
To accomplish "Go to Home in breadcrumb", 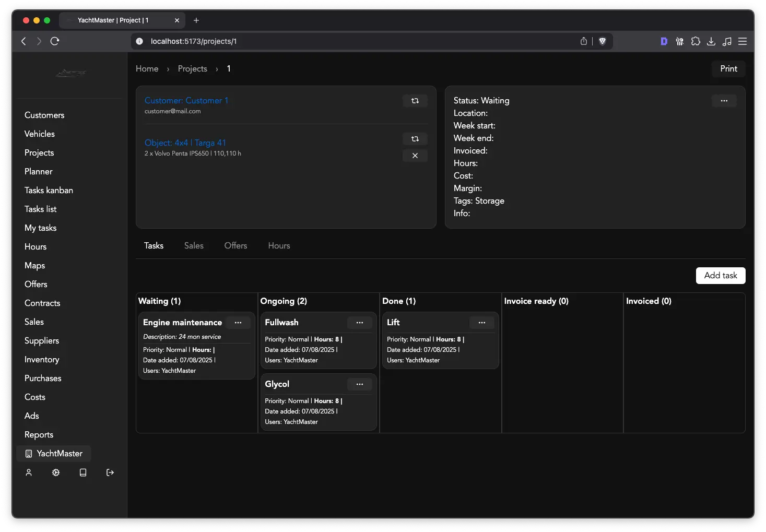I will point(147,69).
